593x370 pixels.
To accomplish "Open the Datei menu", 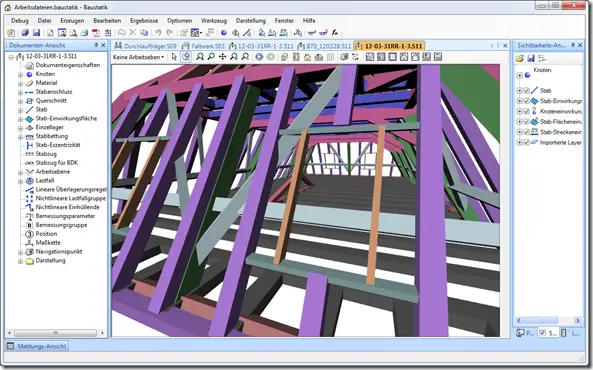I will (x=44, y=20).
